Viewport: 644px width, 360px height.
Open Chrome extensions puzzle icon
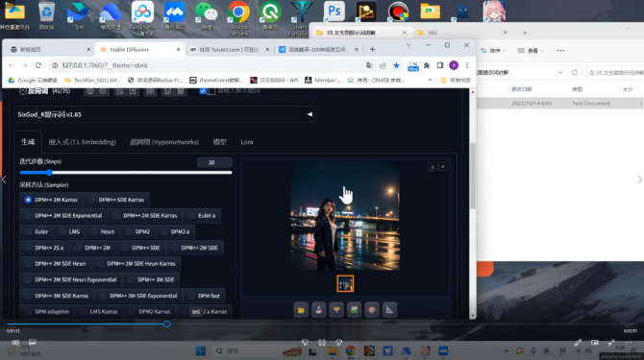pyautogui.click(x=427, y=65)
